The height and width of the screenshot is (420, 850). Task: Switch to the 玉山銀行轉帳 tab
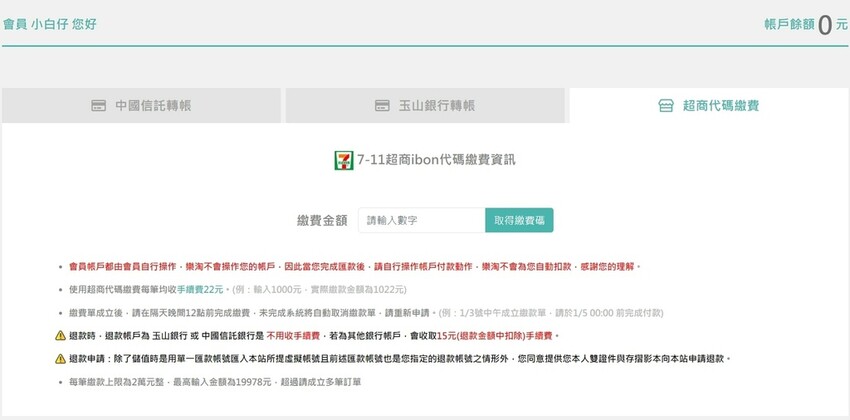pos(425,105)
